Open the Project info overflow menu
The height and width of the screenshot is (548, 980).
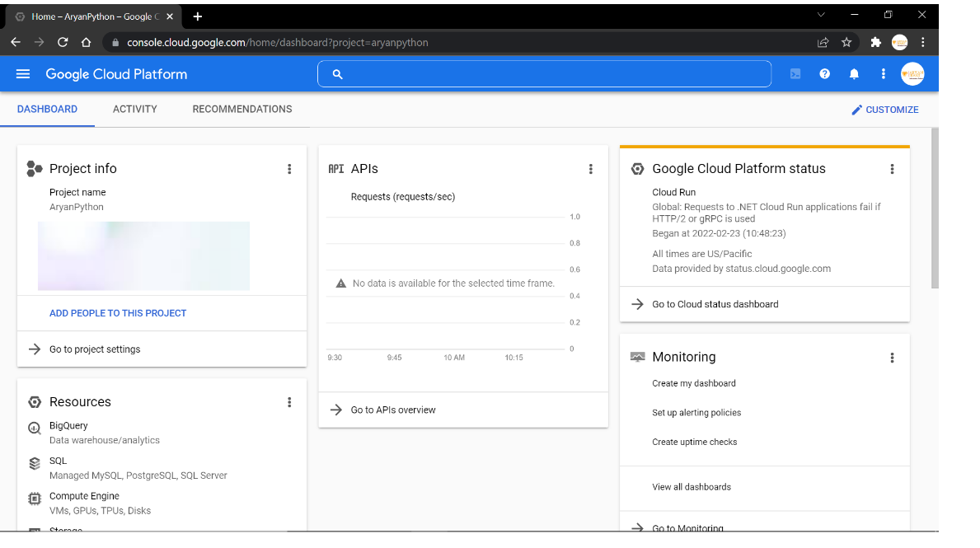289,168
